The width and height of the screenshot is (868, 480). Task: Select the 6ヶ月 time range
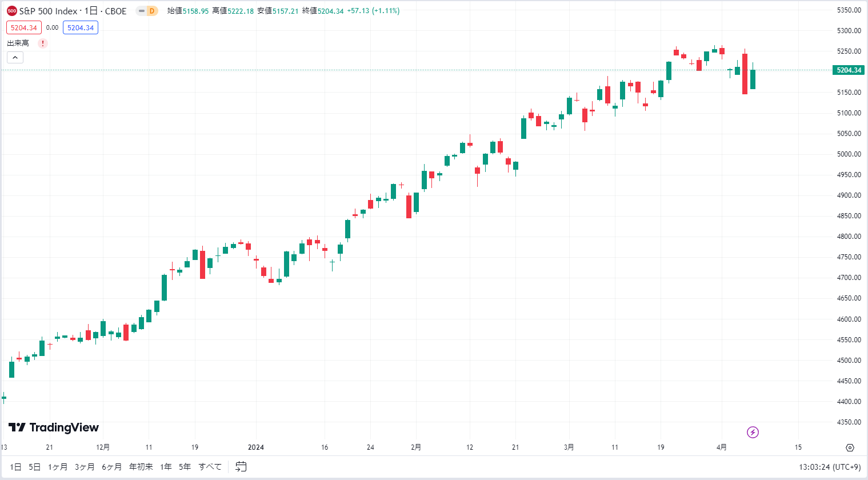pos(112,467)
